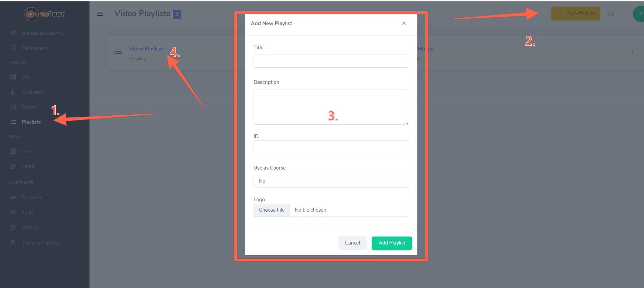Click the Leads database icon

(13, 166)
